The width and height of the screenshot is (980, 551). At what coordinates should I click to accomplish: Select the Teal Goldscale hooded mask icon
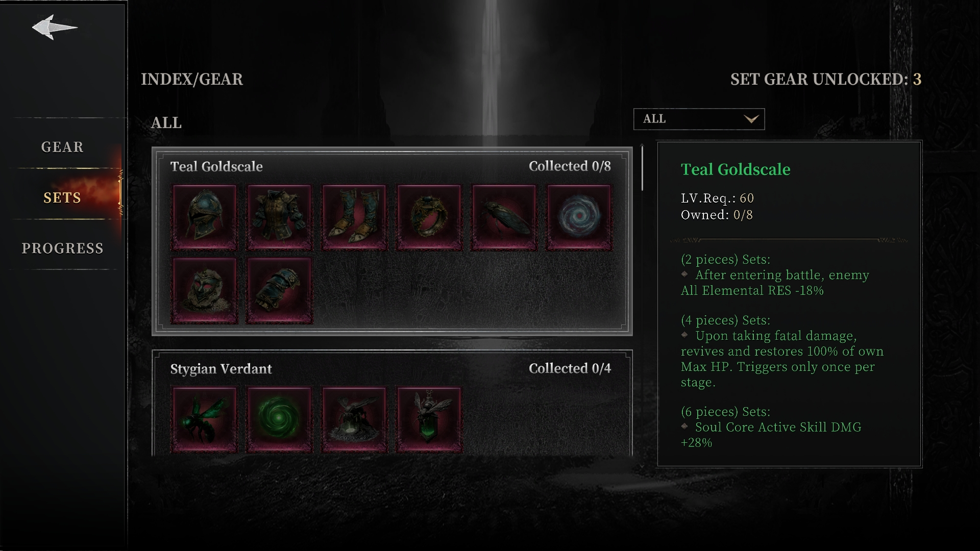pyautogui.click(x=204, y=291)
